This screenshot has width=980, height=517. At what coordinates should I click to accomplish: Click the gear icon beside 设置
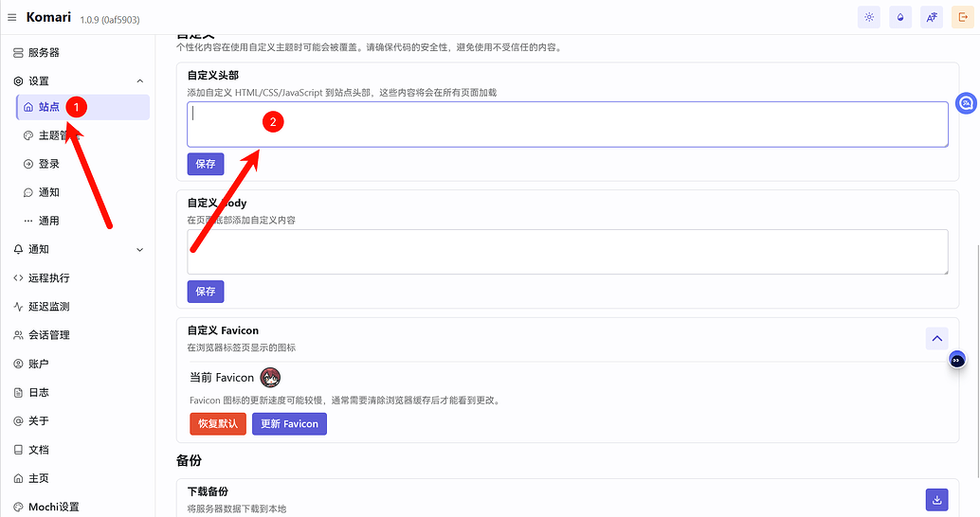point(18,81)
